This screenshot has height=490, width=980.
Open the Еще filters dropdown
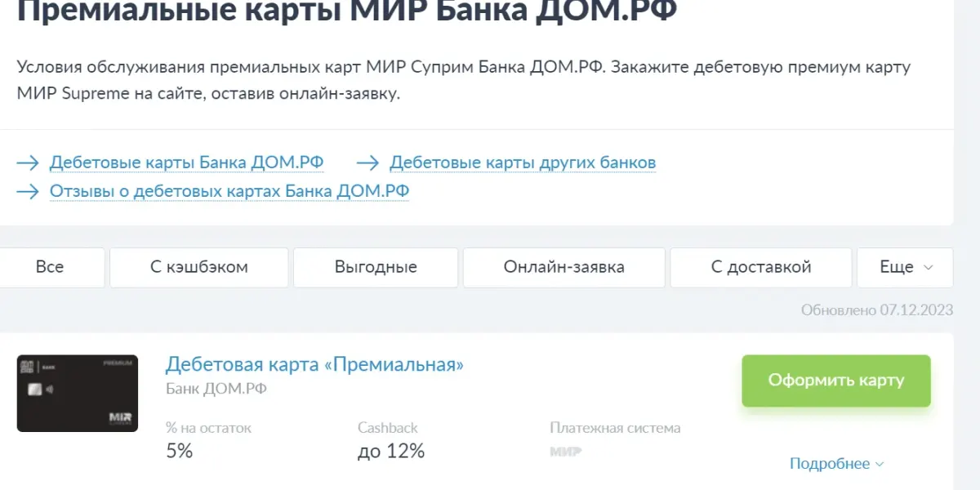point(905,267)
